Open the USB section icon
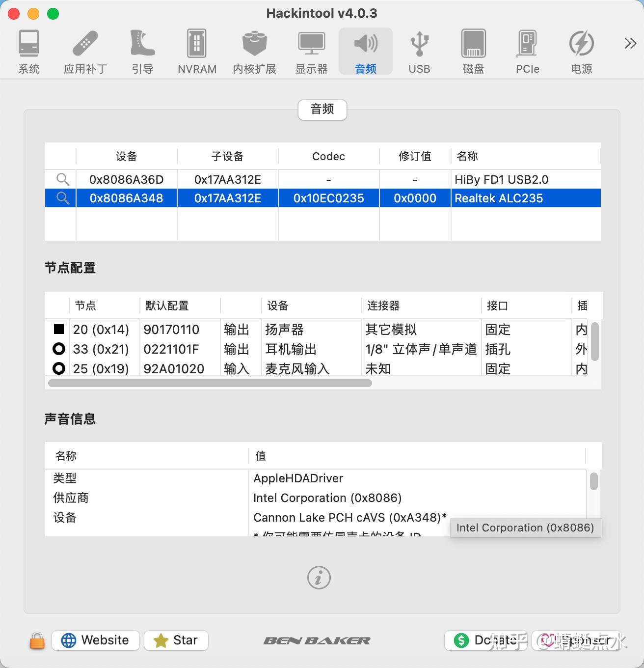The width and height of the screenshot is (644, 668). pyautogui.click(x=419, y=49)
